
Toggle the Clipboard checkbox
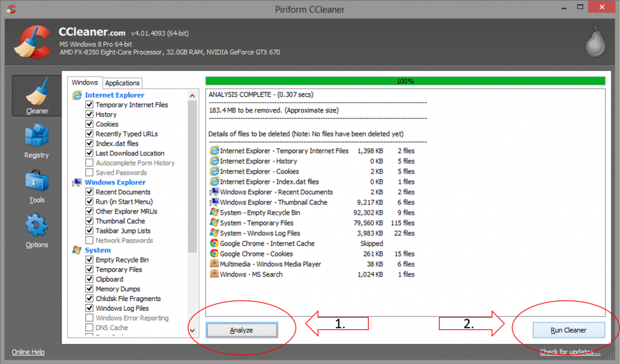tap(90, 279)
